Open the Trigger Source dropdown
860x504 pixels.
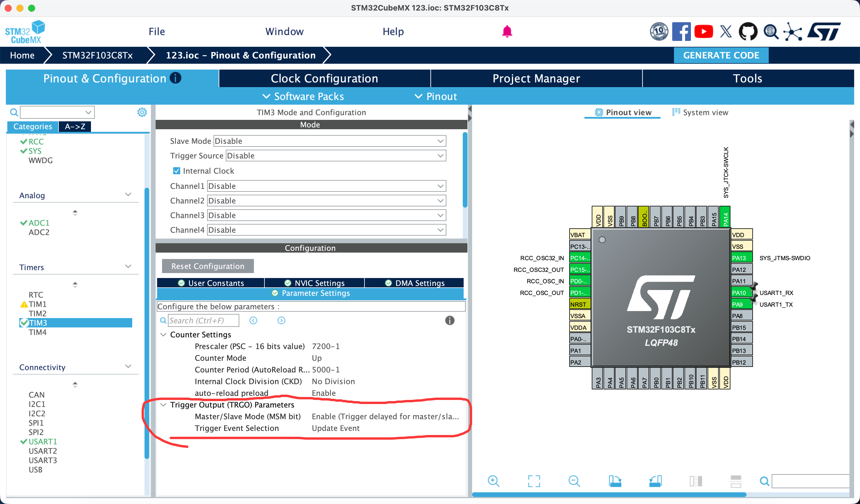click(x=336, y=156)
